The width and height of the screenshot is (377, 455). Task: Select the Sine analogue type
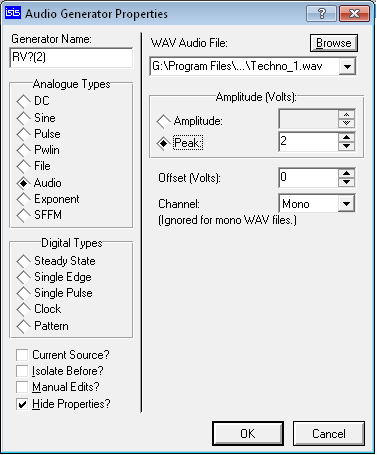point(36,118)
